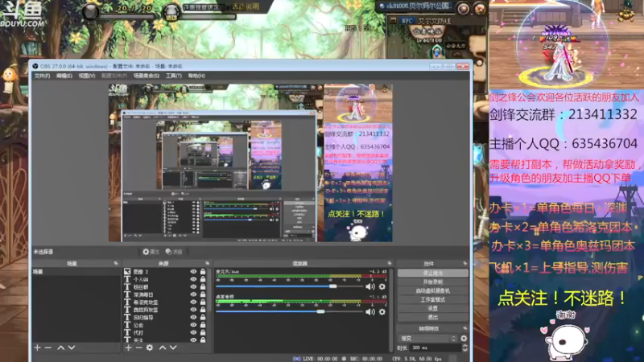644x362 pixels.
Task: Mute the 桌面音频 speaker toggle
Action: (x=370, y=312)
